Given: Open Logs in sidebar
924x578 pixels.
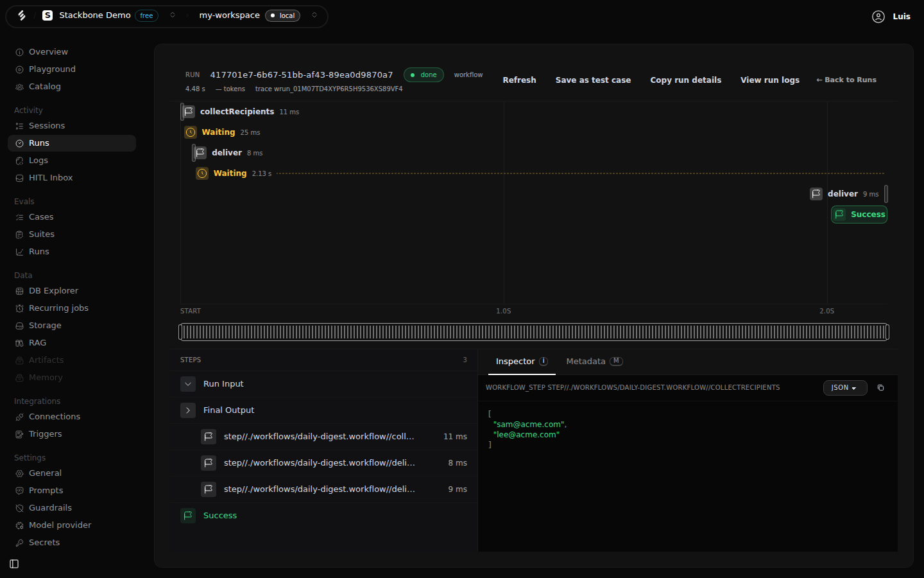Looking at the screenshot, I should (x=72, y=161).
